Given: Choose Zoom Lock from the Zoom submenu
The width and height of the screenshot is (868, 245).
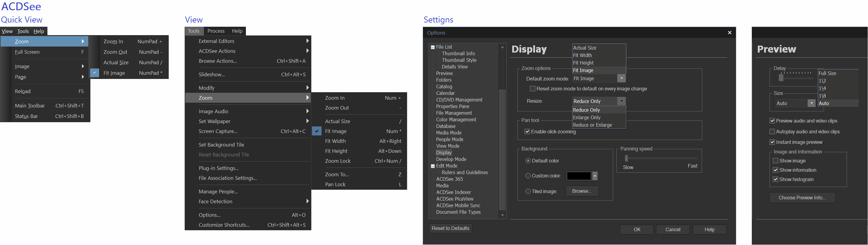Looking at the screenshot, I should click(x=338, y=161).
